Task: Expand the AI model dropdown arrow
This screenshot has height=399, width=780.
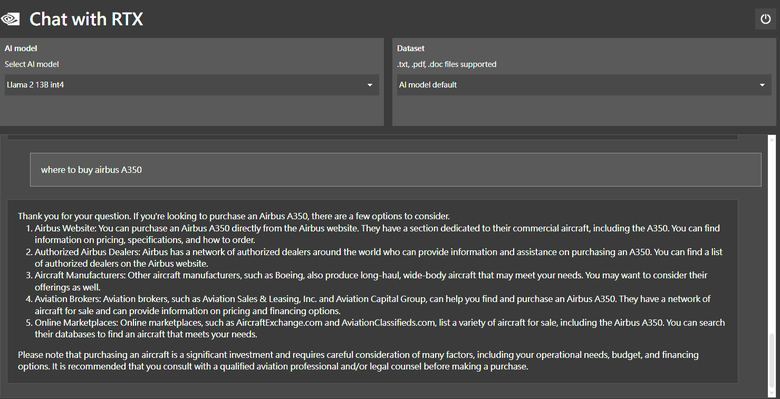Action: click(x=370, y=85)
